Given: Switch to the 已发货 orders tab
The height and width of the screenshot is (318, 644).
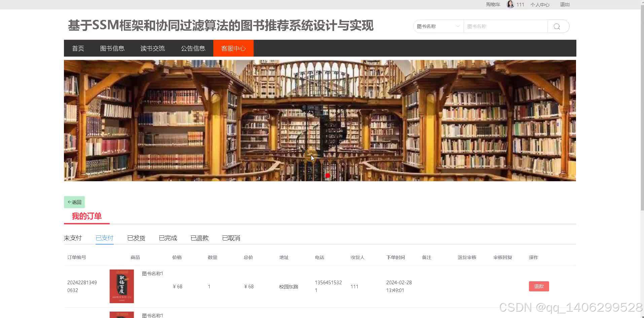Looking at the screenshot, I should click(x=136, y=238).
